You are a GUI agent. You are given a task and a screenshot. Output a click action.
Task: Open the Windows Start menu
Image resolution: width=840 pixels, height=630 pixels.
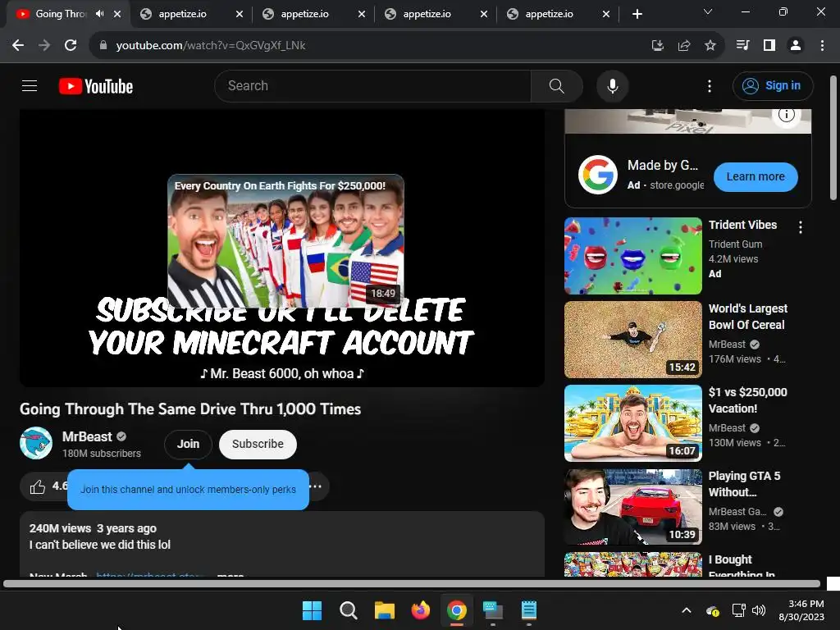[x=313, y=610]
